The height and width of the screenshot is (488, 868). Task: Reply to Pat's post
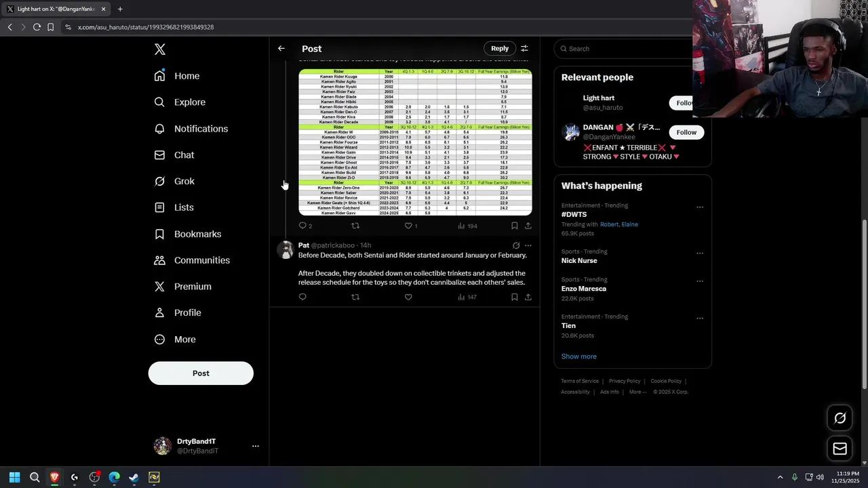[x=302, y=297]
